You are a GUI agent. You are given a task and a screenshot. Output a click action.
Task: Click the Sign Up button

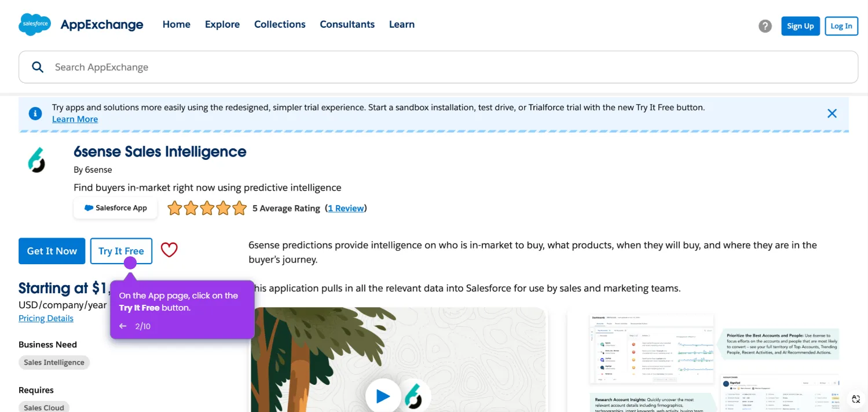click(x=800, y=26)
